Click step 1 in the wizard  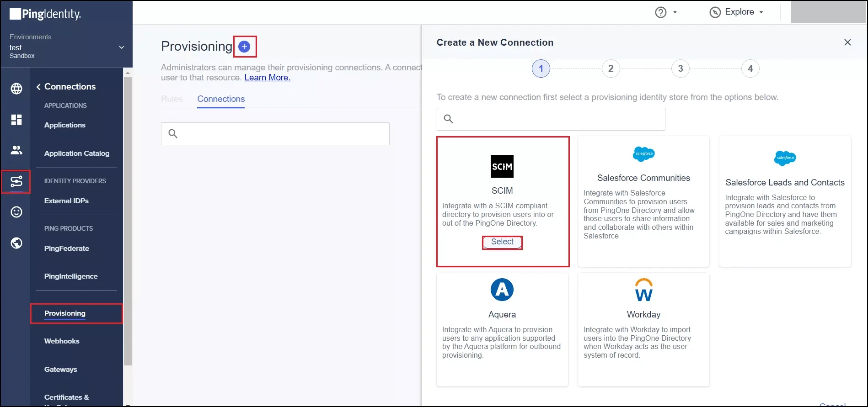point(541,69)
